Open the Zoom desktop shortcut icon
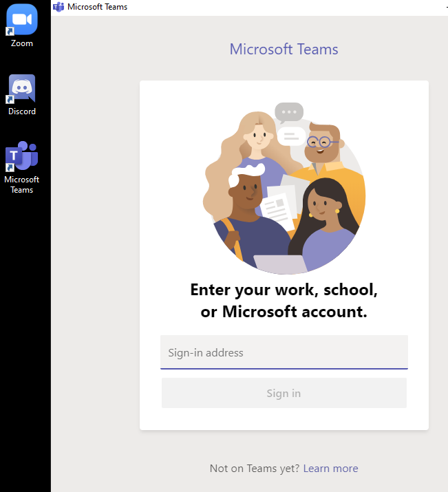The image size is (448, 492). point(21,19)
